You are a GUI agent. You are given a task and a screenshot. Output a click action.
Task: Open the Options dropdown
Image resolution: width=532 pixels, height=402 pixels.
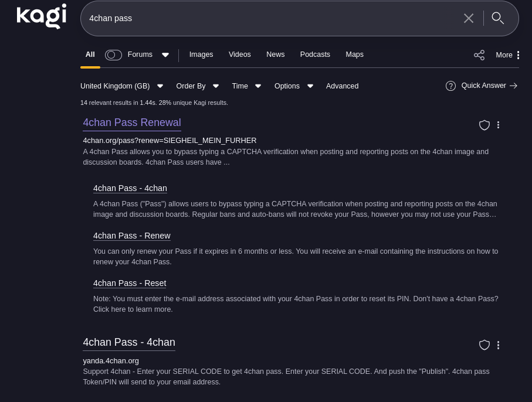pyautogui.click(x=294, y=86)
